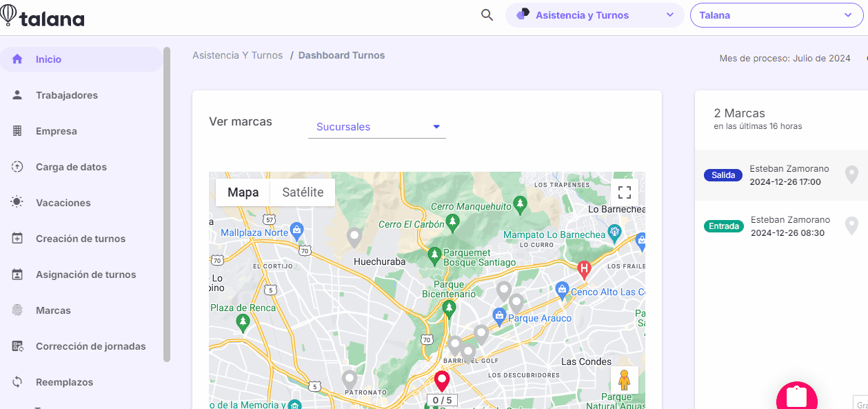868x409 pixels.
Task: Select the Mapa view tab
Action: (x=243, y=192)
